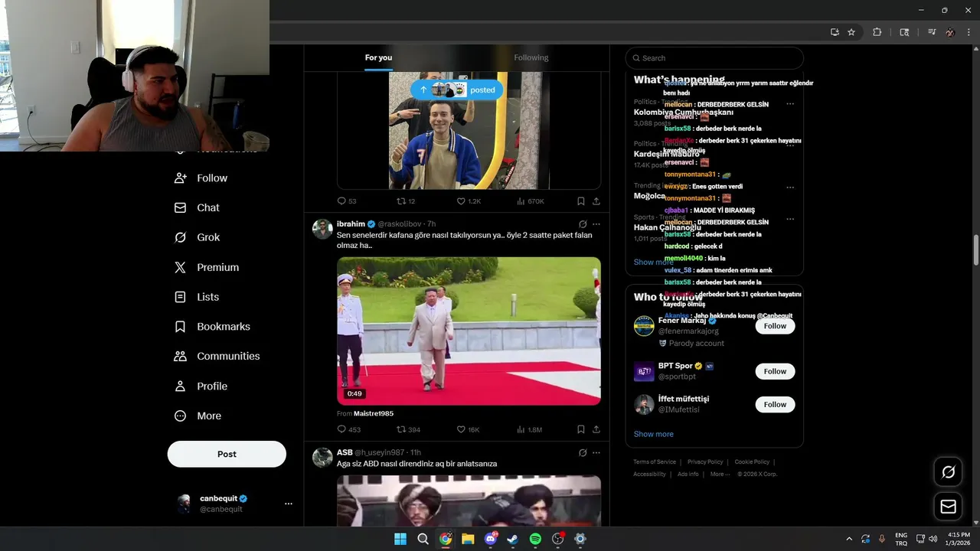Open more options on ASB's post
980x551 pixels.
coord(596,452)
